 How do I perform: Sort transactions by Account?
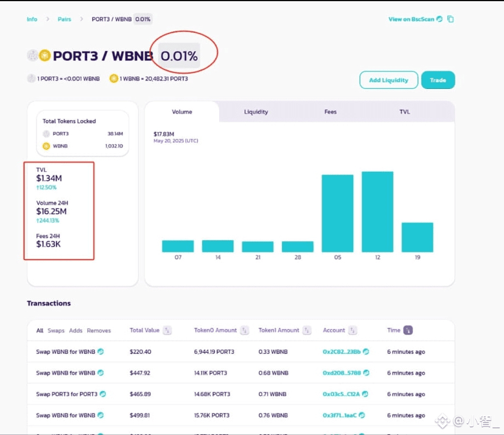[352, 330]
